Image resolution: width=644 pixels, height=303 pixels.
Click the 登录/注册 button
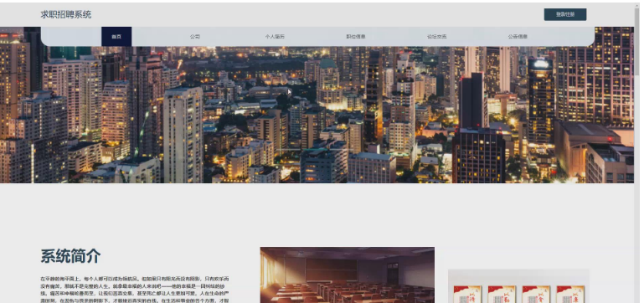pos(565,14)
